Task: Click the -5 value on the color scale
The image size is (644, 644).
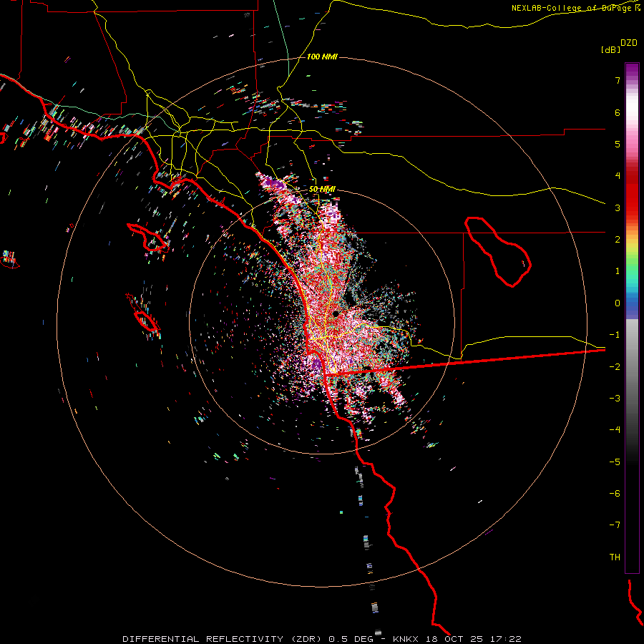Action: point(615,462)
